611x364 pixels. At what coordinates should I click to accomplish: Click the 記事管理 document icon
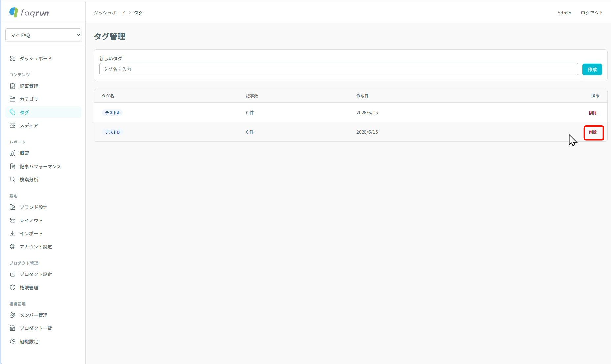tap(13, 86)
